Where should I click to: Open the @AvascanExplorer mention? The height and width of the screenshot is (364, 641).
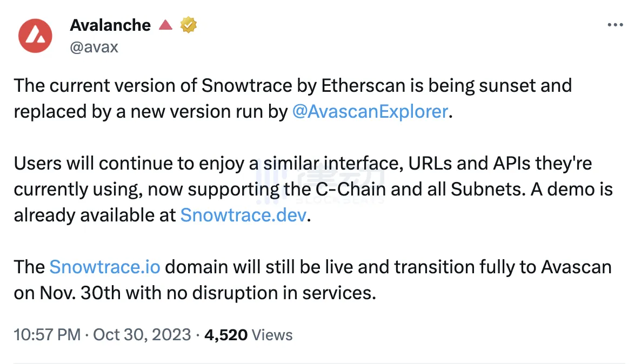(x=370, y=112)
